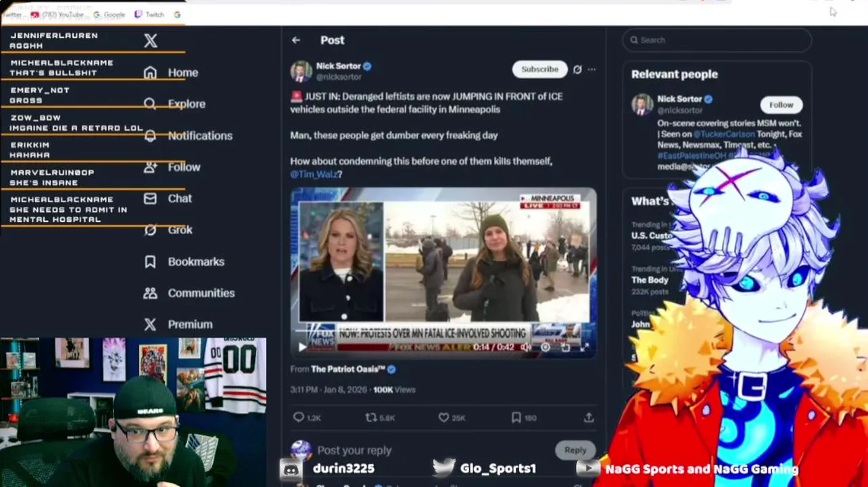
Task: Click the Premium X icon
Action: coord(150,325)
